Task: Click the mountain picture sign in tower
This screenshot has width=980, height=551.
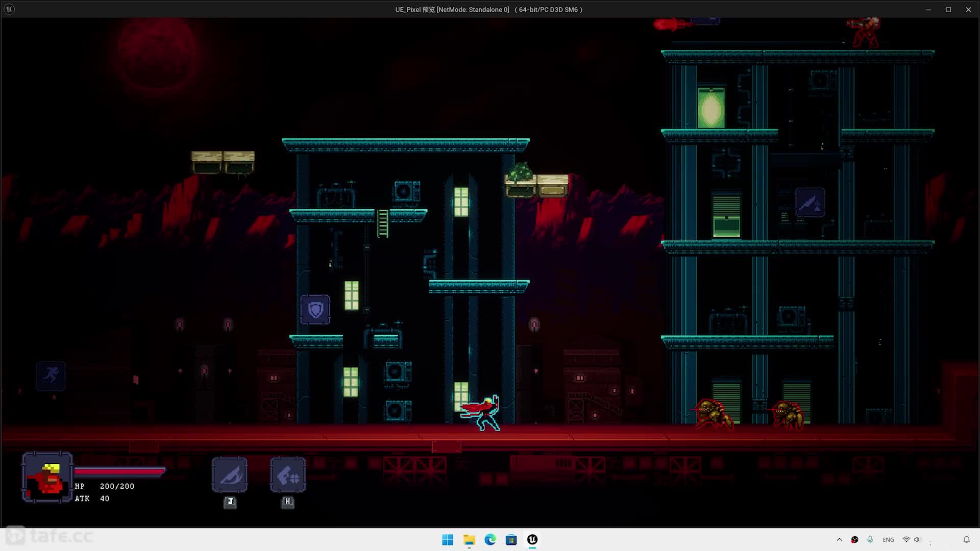Action: (810, 203)
